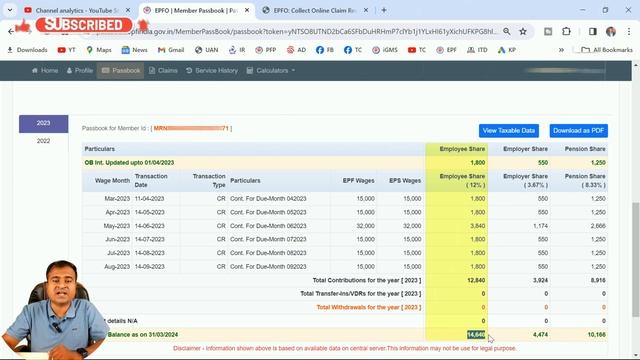Click the May-2023 wage month cell
This screenshot has width=640, height=360.
coord(117,226)
